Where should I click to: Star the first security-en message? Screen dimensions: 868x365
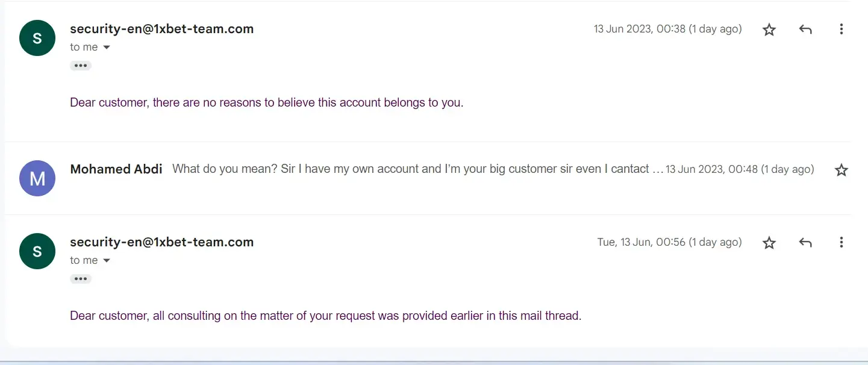tap(769, 30)
